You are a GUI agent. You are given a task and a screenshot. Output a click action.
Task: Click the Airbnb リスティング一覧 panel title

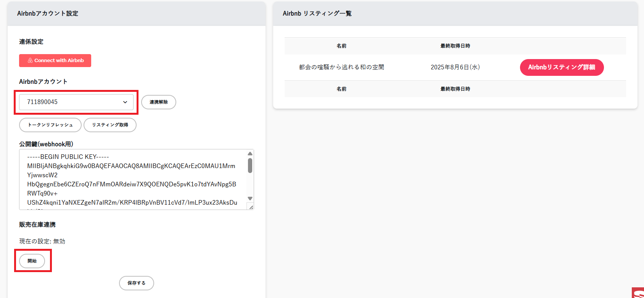coord(317,14)
